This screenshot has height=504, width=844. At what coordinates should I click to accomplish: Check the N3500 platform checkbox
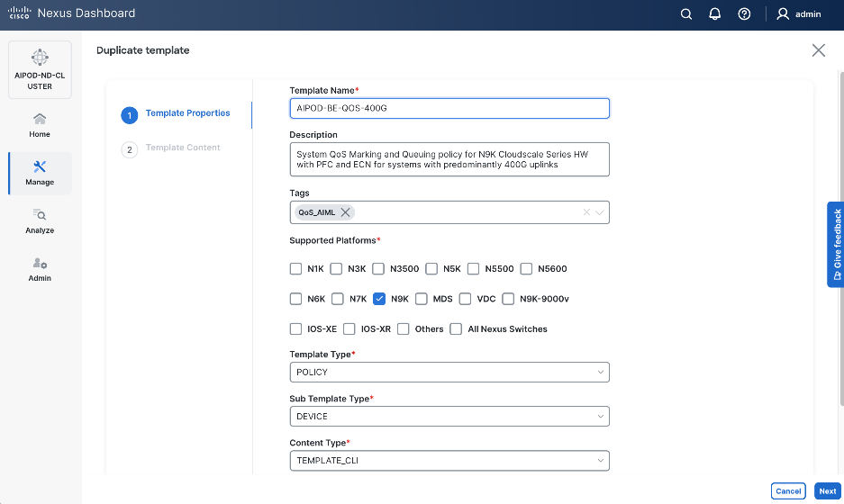pos(378,268)
